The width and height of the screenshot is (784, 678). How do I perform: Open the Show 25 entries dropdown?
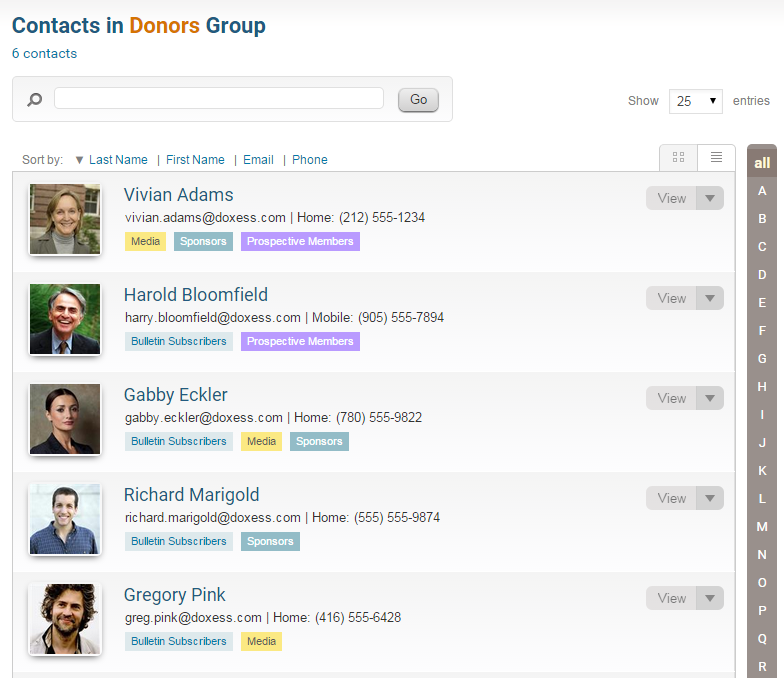click(696, 102)
